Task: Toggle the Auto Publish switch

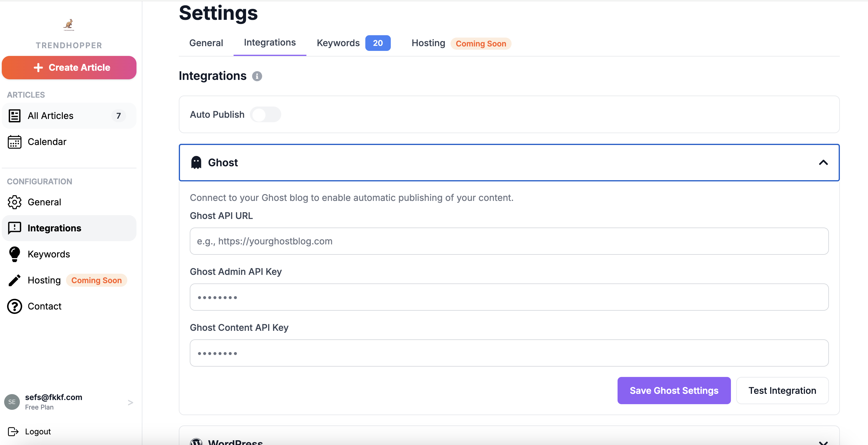Action: click(266, 115)
